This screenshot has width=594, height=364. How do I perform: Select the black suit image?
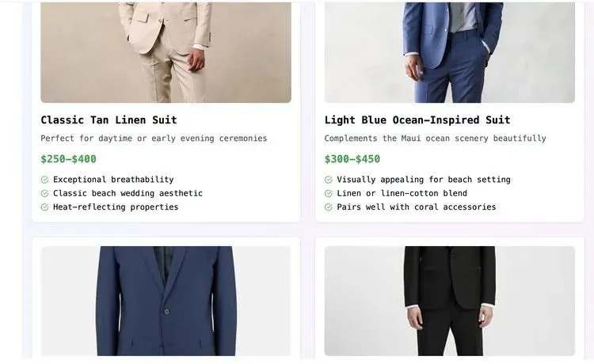click(x=449, y=301)
